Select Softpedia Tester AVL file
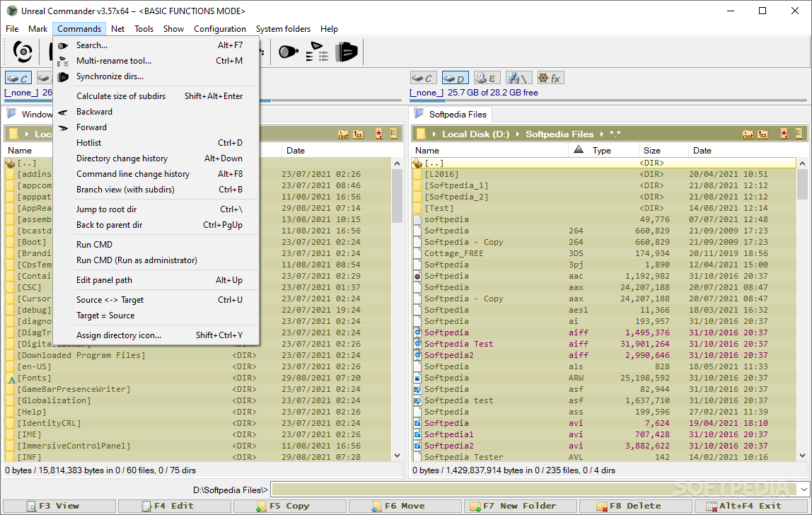 tap(604, 457)
